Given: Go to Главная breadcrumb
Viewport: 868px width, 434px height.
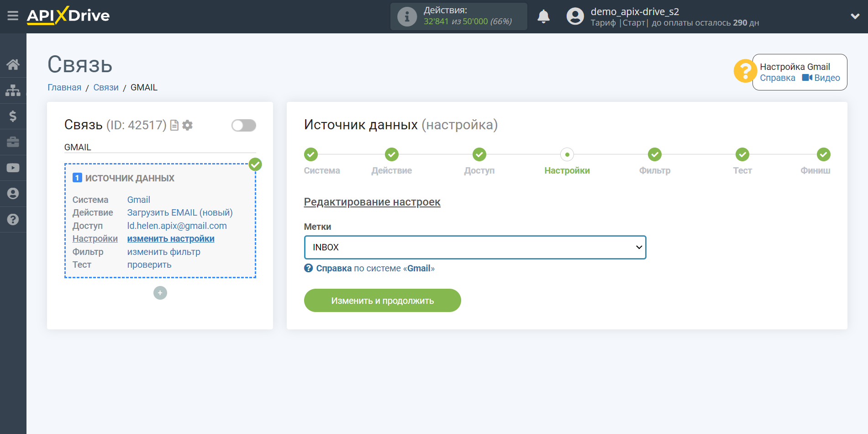Looking at the screenshot, I should [64, 87].
